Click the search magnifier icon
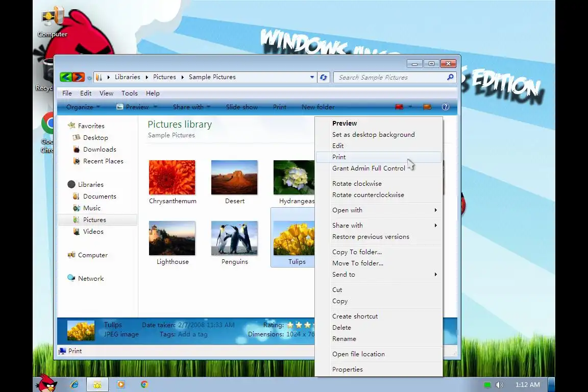The height and width of the screenshot is (392, 588). click(x=450, y=77)
